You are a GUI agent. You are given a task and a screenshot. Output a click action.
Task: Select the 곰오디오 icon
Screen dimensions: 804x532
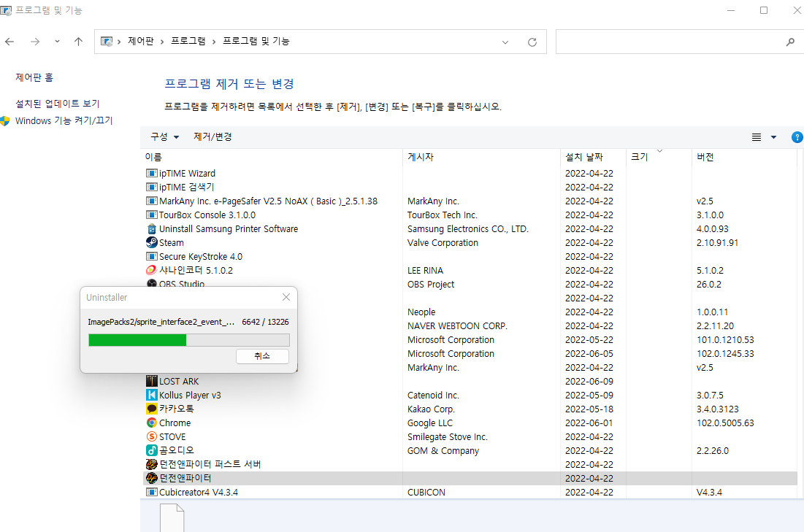tap(151, 450)
